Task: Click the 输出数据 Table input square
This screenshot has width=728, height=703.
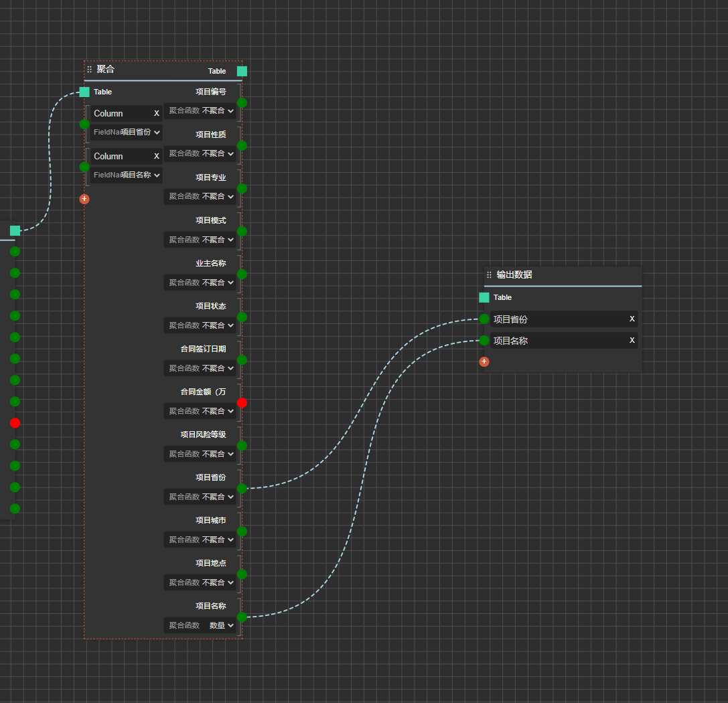Action: 484,297
